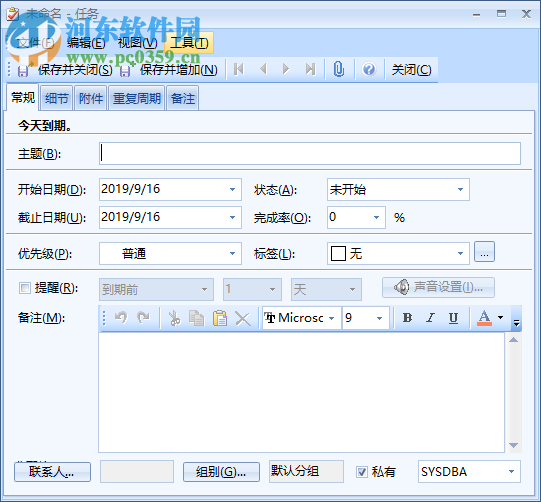Click the ... button beside label dropdown
The image size is (541, 502).
click(x=484, y=252)
